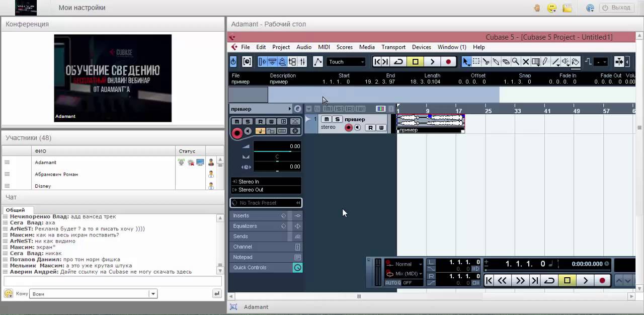This screenshot has width=644, height=315.
Task: Toggle AUTO Q button on transport
Action: [393, 283]
